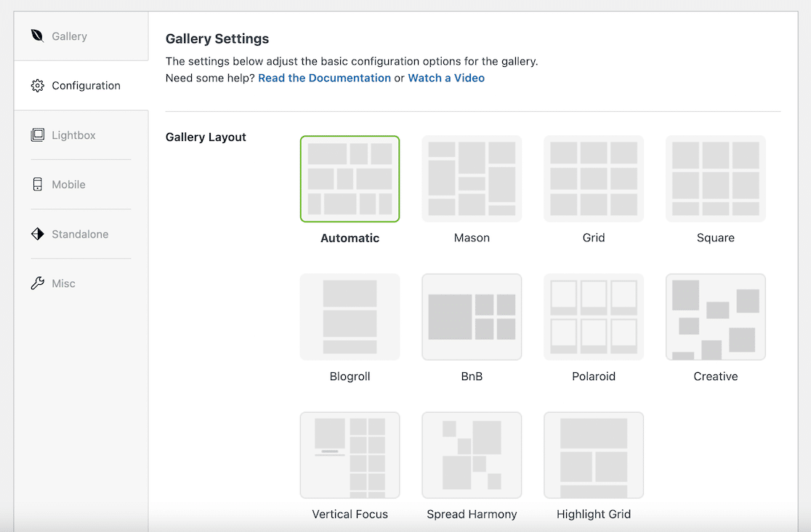Pick the Highlight Grid layout thumbnail
The image size is (811, 532).
pyautogui.click(x=594, y=455)
